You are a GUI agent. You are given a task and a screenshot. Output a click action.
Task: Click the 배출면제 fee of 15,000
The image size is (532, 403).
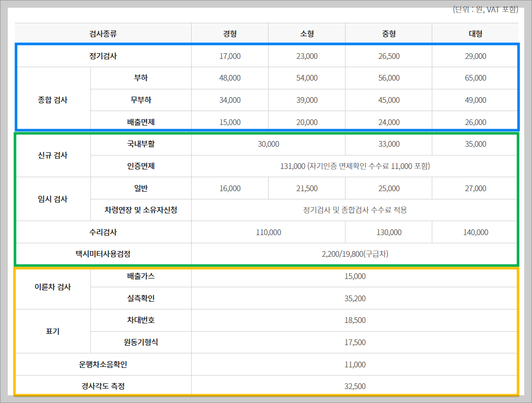pos(229,121)
